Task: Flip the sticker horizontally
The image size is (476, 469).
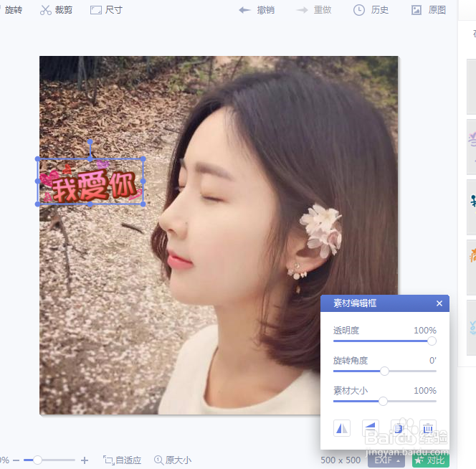Action: point(342,428)
